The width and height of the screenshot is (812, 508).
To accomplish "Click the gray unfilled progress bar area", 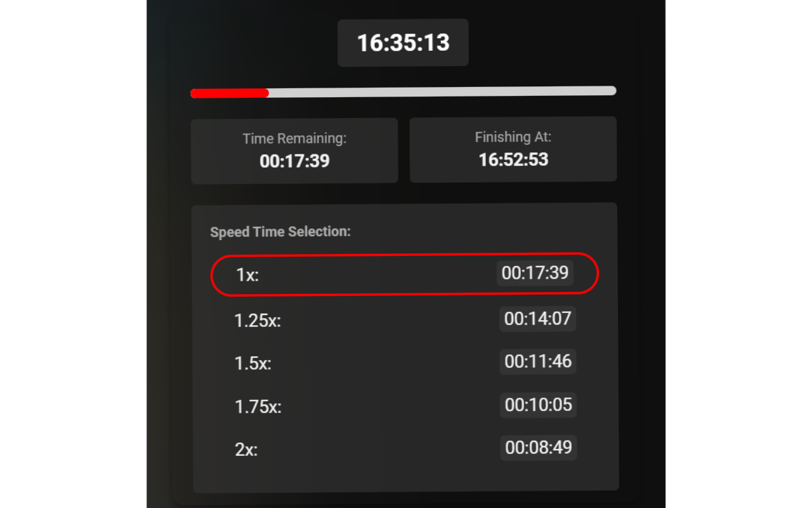I will tap(444, 91).
